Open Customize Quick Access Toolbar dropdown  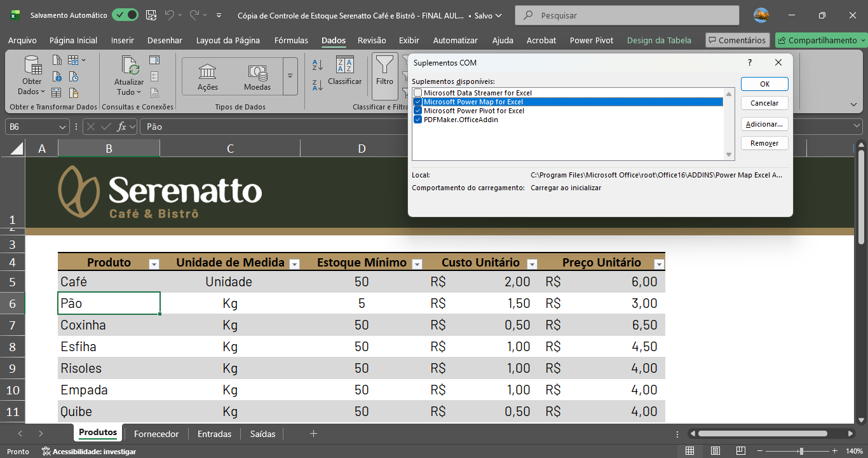point(219,15)
